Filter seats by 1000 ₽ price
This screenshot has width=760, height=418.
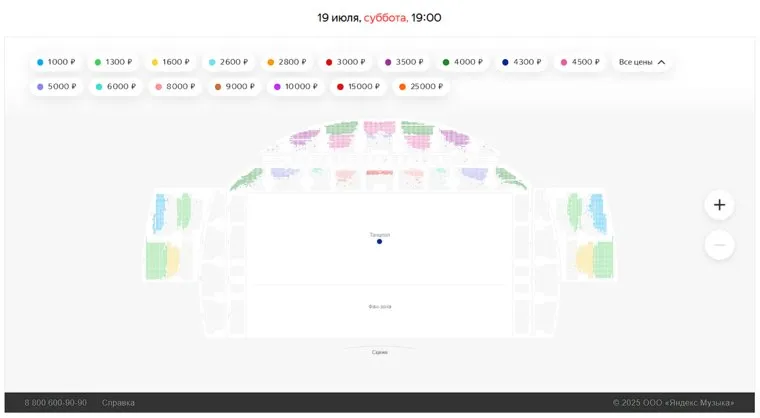point(56,62)
